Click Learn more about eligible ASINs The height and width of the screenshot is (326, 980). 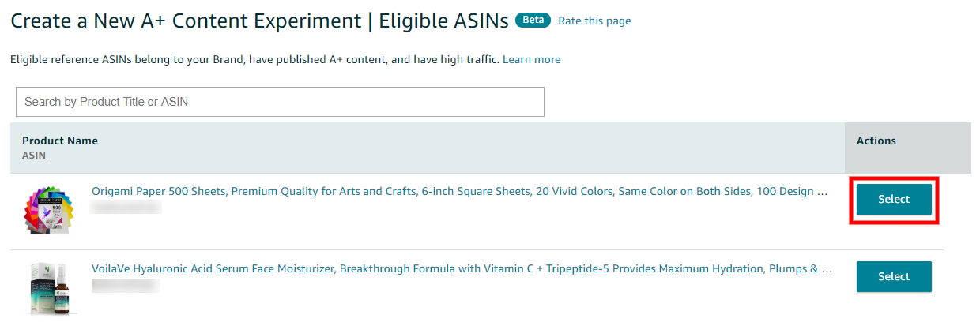tap(531, 60)
